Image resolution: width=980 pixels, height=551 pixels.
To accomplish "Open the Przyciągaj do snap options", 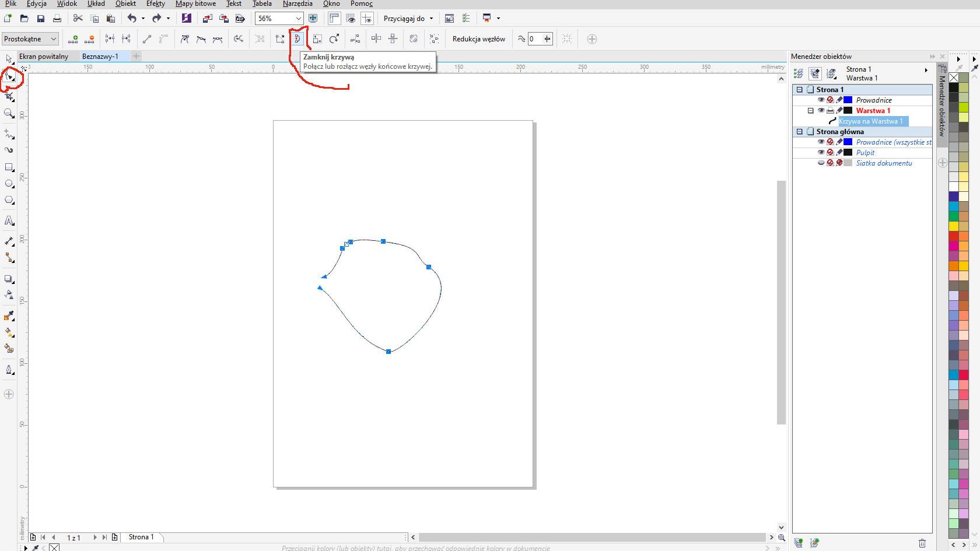I will tap(408, 19).
